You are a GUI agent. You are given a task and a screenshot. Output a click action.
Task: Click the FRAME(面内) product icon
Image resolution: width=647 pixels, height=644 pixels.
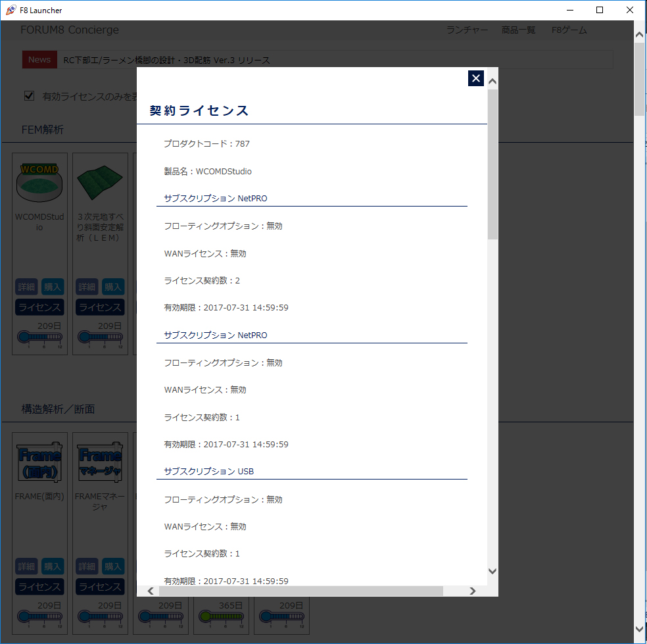(x=39, y=462)
